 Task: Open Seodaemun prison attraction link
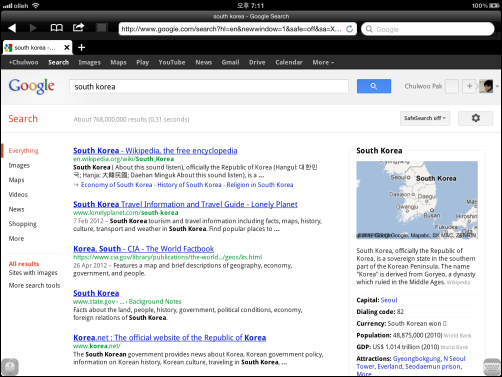point(433,367)
